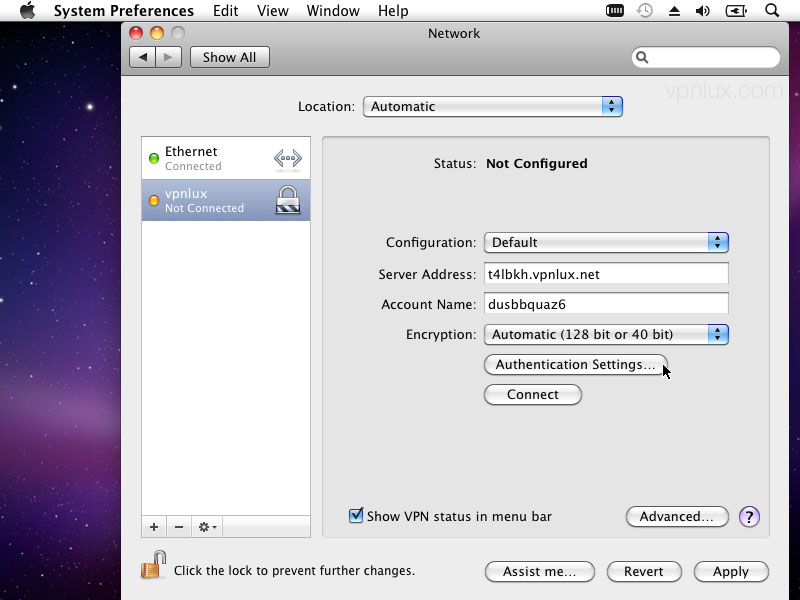Revert the network changes

pos(644,571)
